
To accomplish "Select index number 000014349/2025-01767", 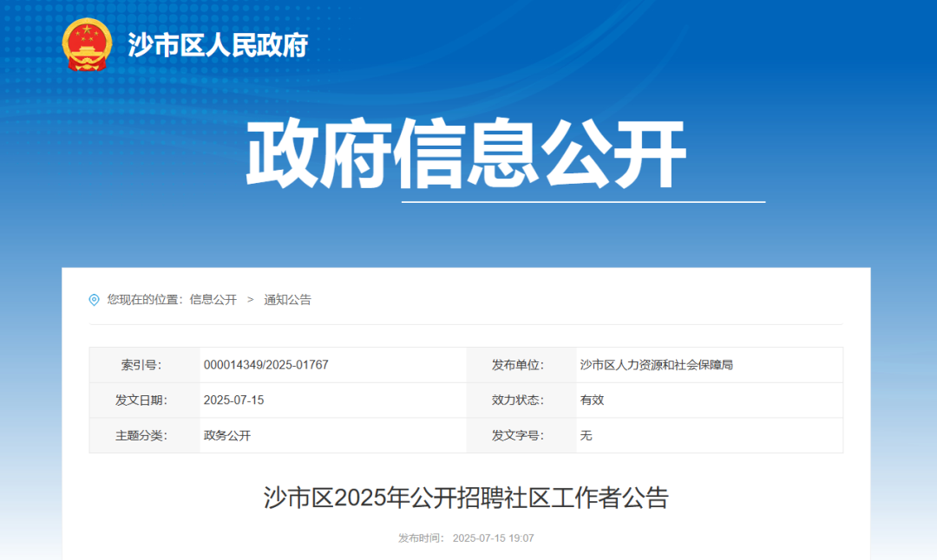I will [x=266, y=365].
